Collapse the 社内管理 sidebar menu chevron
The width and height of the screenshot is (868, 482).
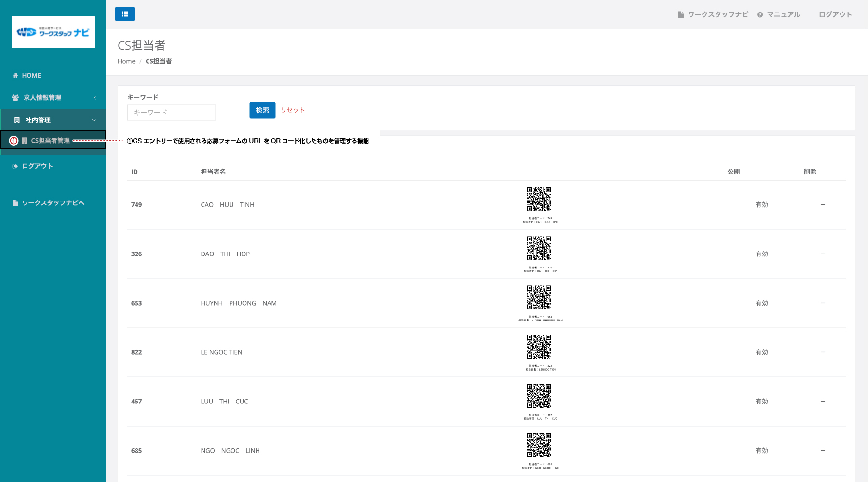click(x=94, y=120)
